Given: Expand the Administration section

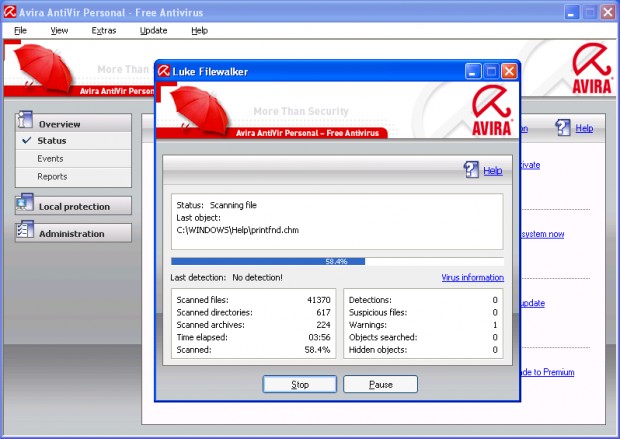Looking at the screenshot, I should [x=74, y=233].
